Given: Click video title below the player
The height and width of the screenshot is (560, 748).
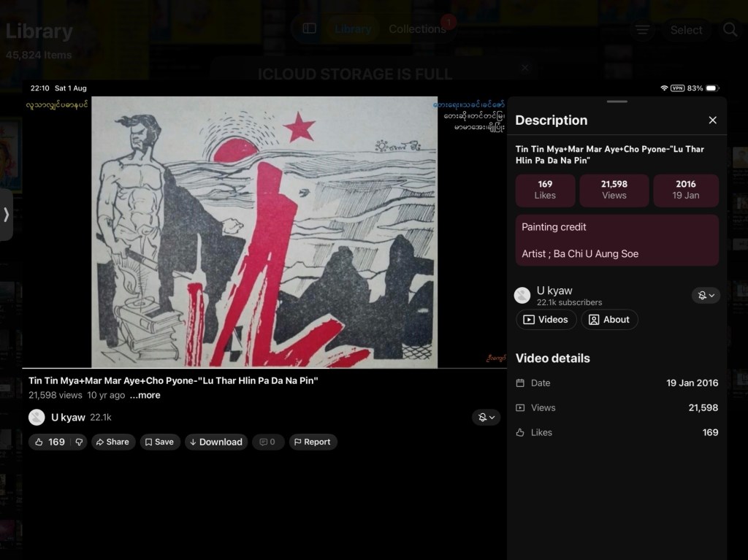Looking at the screenshot, I should pyautogui.click(x=173, y=380).
